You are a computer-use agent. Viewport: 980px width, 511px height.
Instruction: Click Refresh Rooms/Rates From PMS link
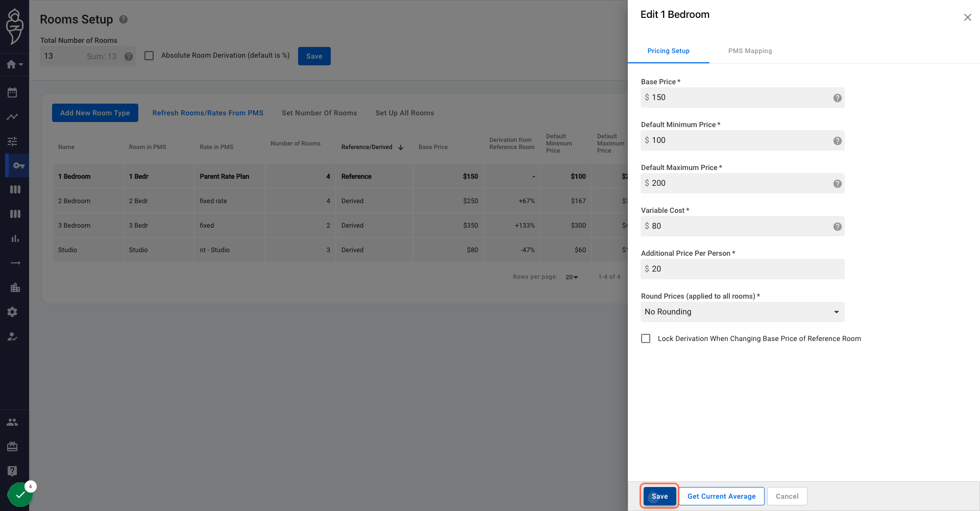point(208,113)
